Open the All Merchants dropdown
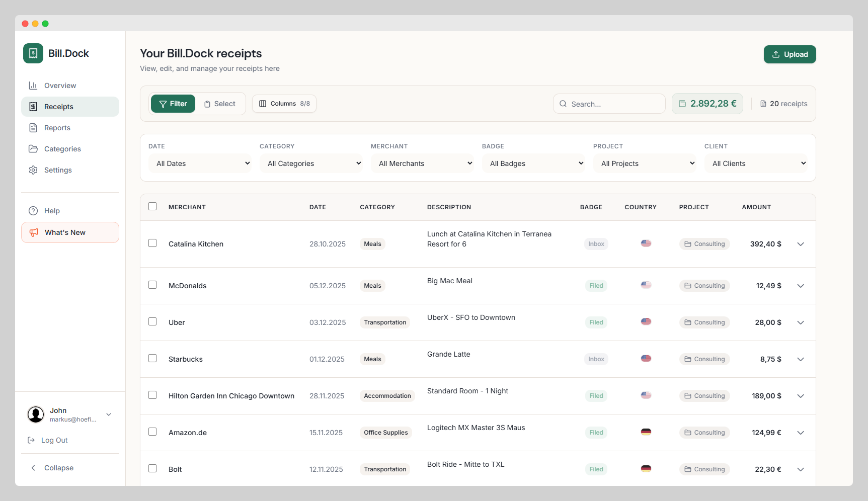This screenshot has width=868, height=501. (422, 163)
